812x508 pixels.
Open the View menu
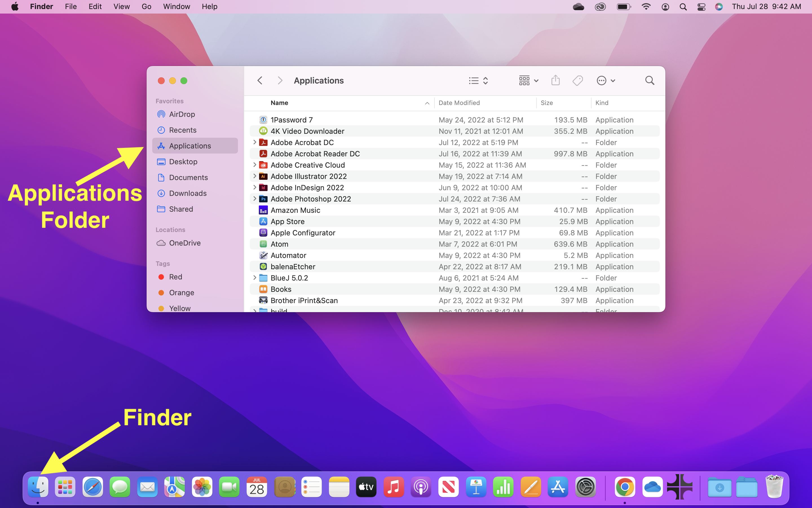[122, 7]
